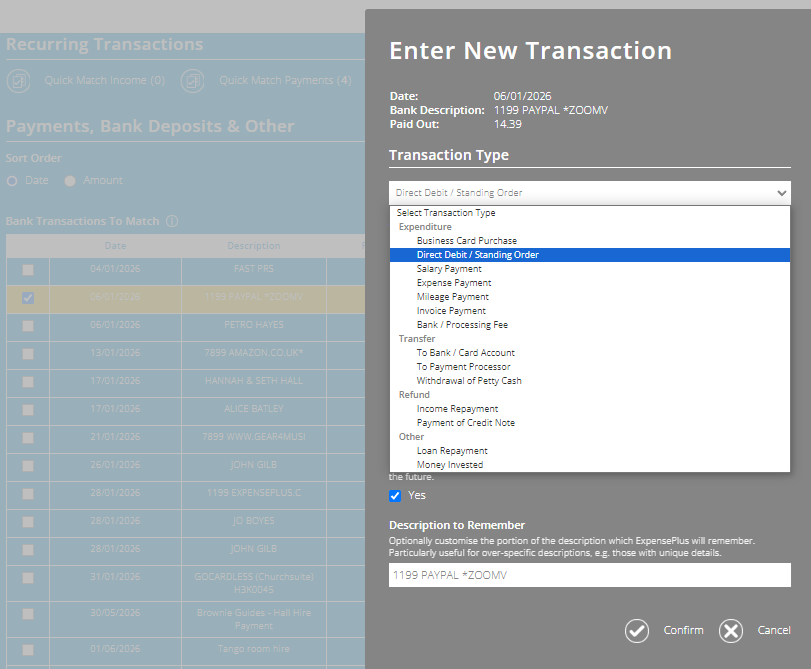This screenshot has height=669, width=811.
Task: Click Quick Match Payments (4) link
Action: [285, 80]
